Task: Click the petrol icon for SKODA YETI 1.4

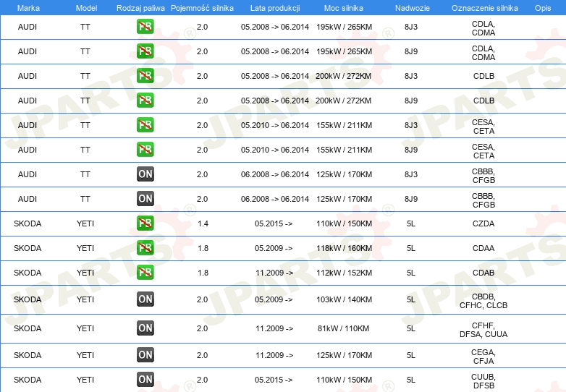Action: coord(145,223)
